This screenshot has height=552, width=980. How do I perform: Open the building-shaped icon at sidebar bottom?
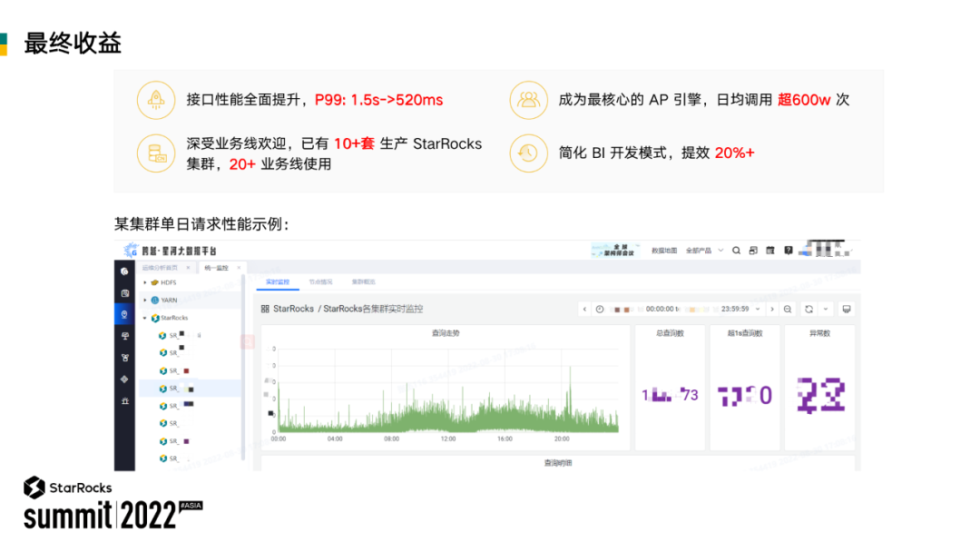coord(124,400)
